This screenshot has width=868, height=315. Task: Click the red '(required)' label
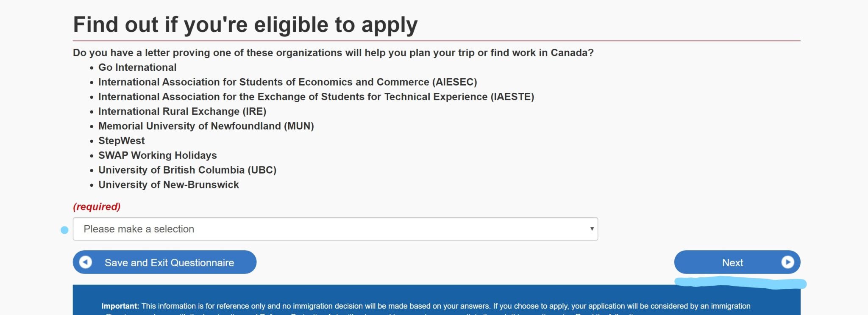point(97,207)
